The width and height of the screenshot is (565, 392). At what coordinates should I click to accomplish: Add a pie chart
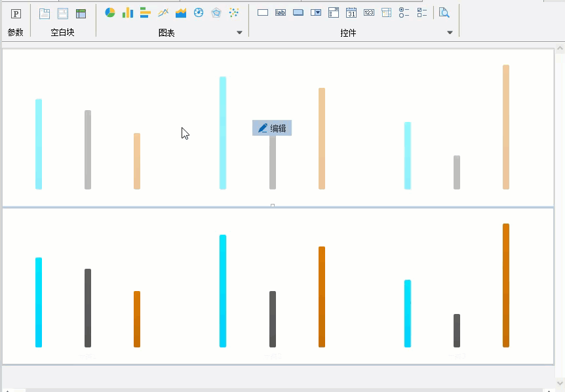(x=110, y=12)
